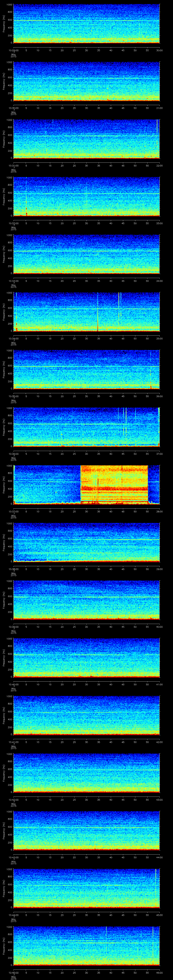Click the "10:32:00" start time label
The width and height of the screenshot is (173, 980).
(x=13, y=223)
